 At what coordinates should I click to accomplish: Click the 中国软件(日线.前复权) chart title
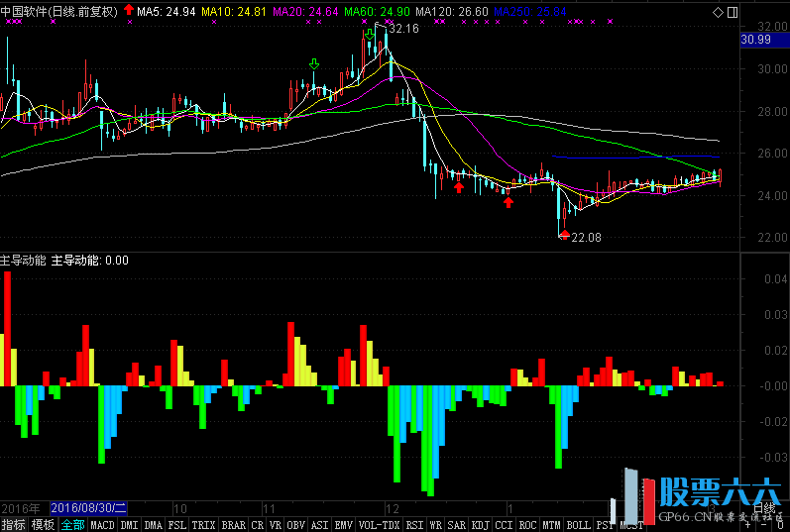(x=59, y=11)
